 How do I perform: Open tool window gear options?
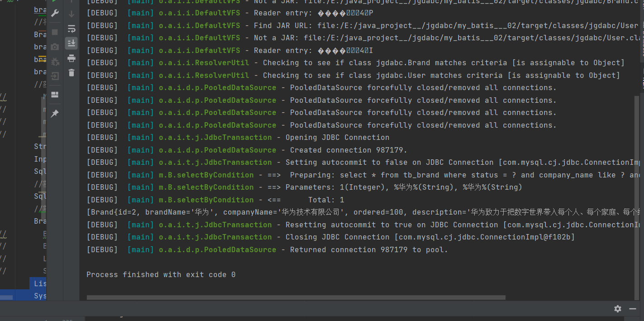tap(618, 309)
